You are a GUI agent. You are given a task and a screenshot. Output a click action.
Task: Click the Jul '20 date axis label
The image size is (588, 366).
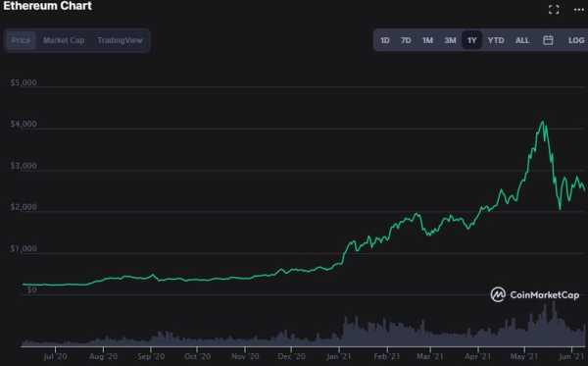[x=55, y=356]
